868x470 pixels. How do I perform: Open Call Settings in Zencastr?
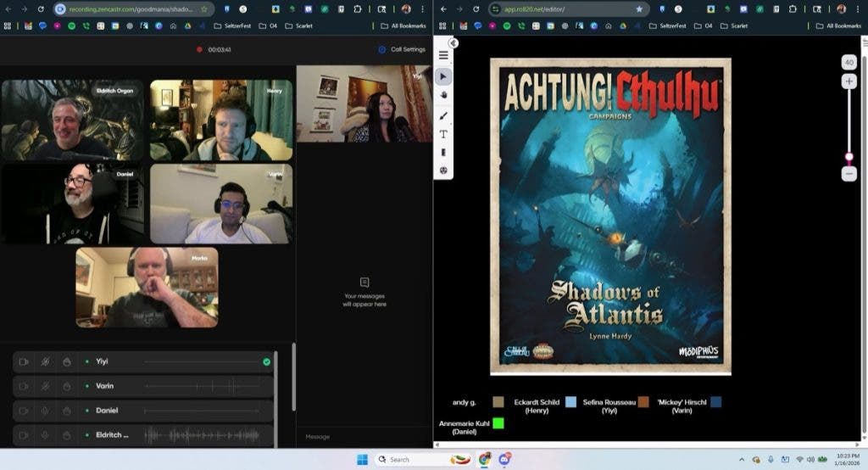(403, 49)
